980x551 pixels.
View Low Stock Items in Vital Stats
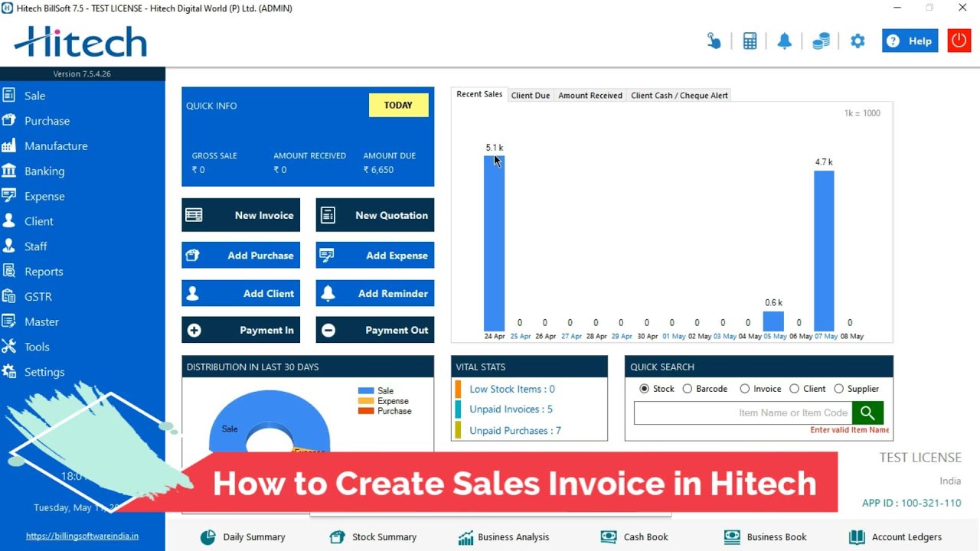coord(512,389)
